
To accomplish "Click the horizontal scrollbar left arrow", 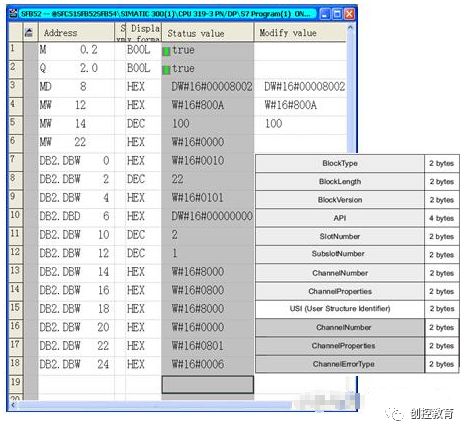I will point(13,405).
